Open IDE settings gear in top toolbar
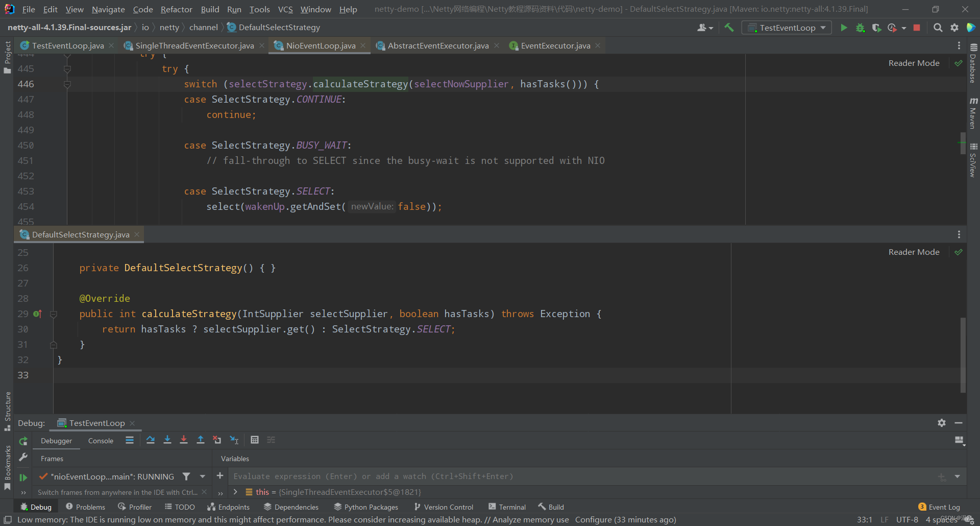The image size is (980, 526). 954,28
